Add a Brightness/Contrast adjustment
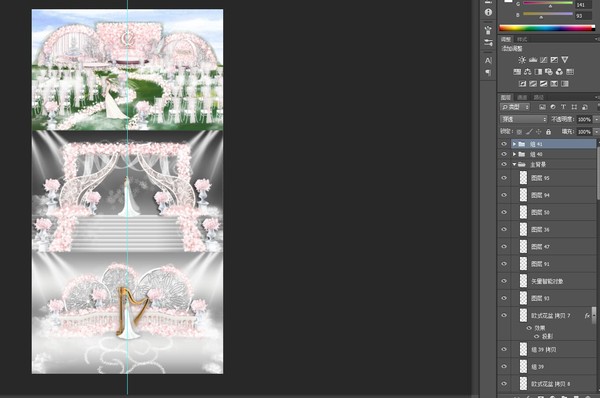Image resolution: width=600 pixels, height=398 pixels. tap(522, 60)
